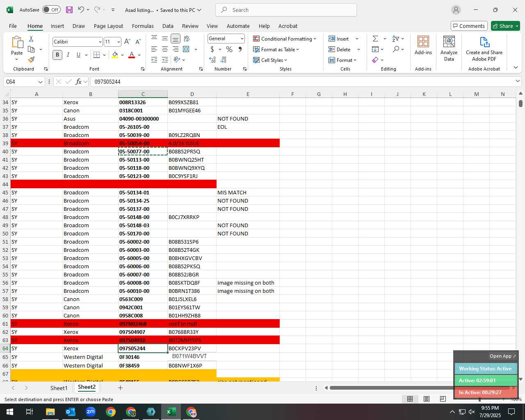Open the Formulas ribbon tab

[x=143, y=26]
